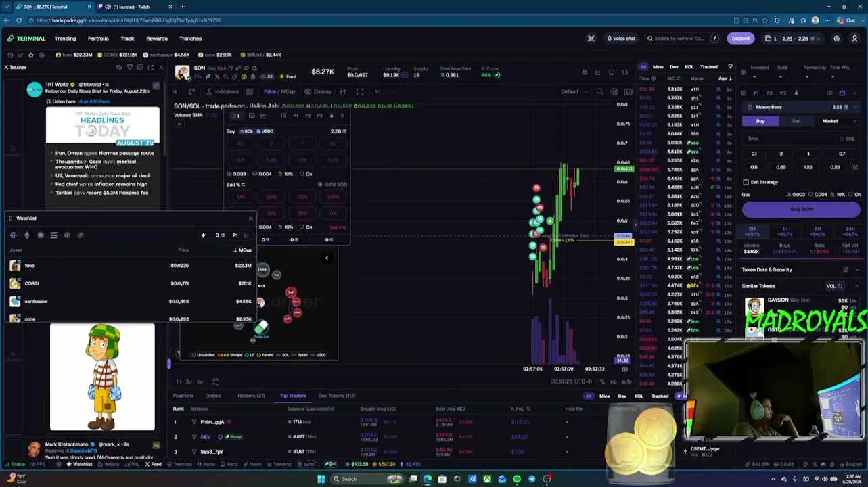Toggle USDC in the floating buy panel

265,131
